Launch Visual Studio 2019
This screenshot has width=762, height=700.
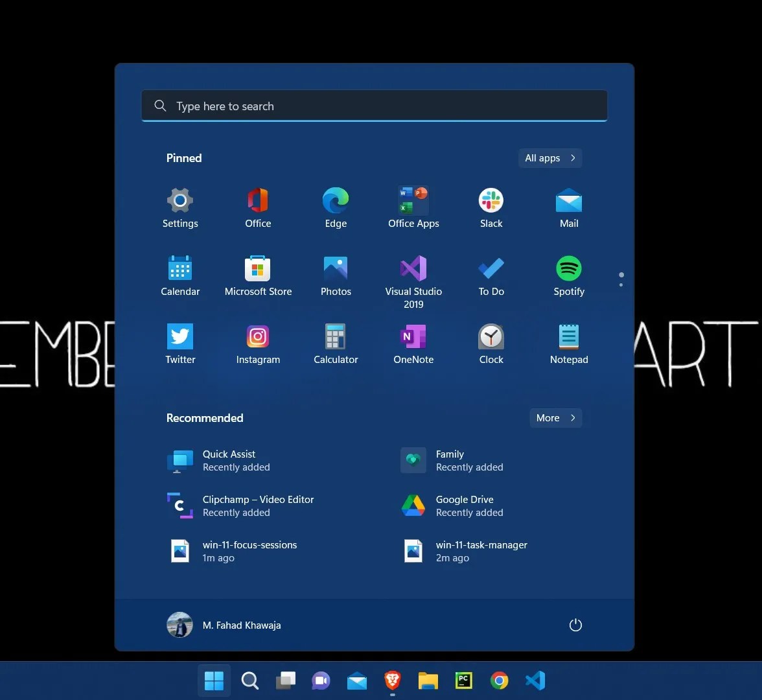(x=413, y=282)
